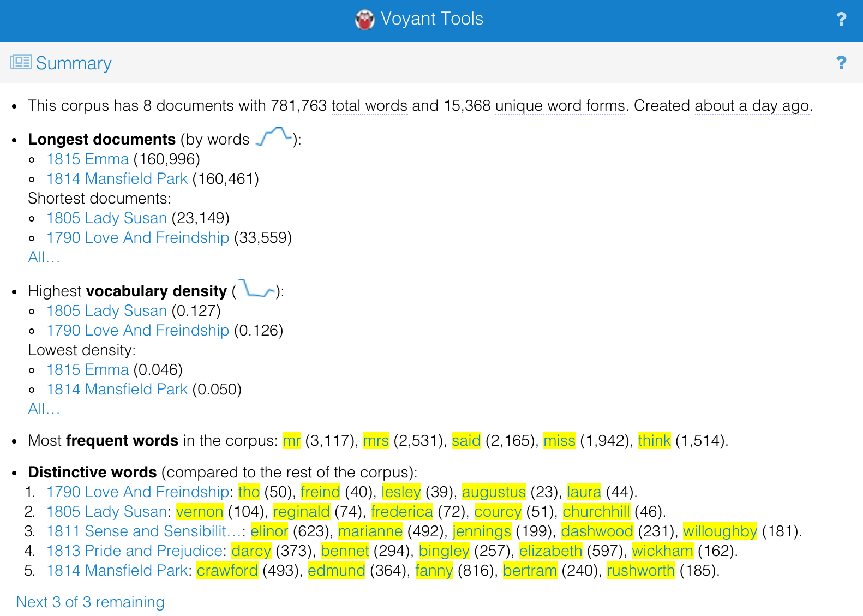Open help via the blue header question mark

pyautogui.click(x=841, y=20)
